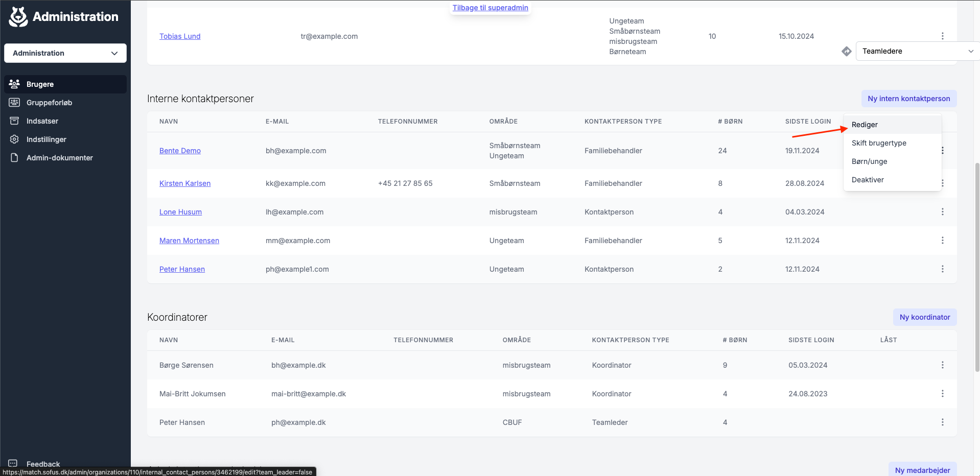
Task: Click the KONTAKTPERSON TYPE header in Interne kontaktpersoner
Action: (623, 122)
